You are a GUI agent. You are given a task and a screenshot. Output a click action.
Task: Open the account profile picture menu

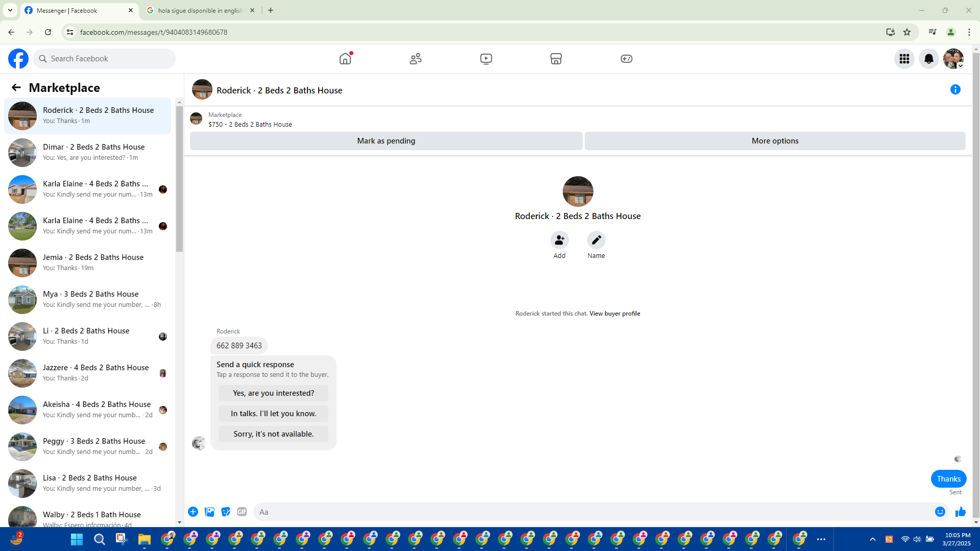pos(953,59)
